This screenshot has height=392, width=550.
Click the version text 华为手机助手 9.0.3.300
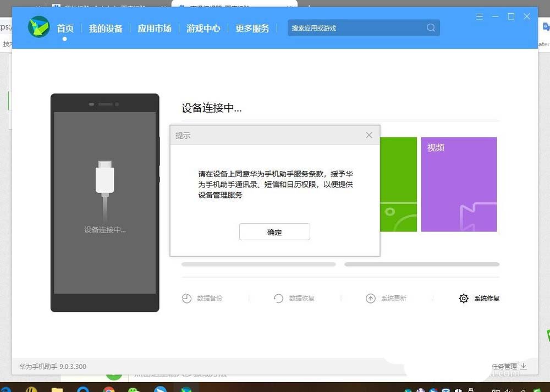pos(53,366)
